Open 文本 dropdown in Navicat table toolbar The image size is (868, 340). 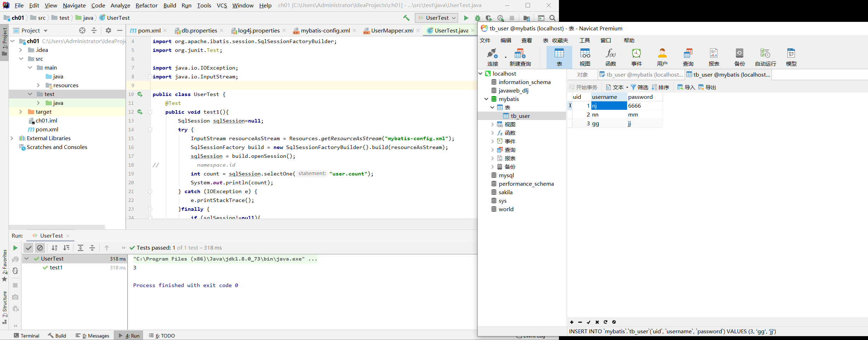[x=617, y=87]
